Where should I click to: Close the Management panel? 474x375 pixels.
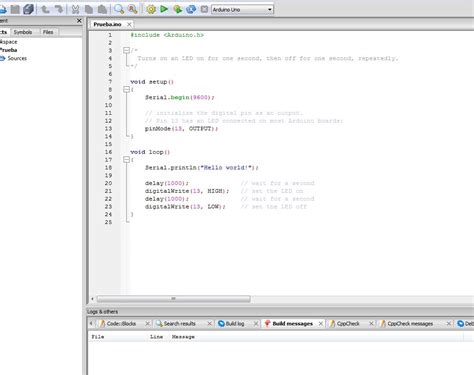(x=79, y=21)
